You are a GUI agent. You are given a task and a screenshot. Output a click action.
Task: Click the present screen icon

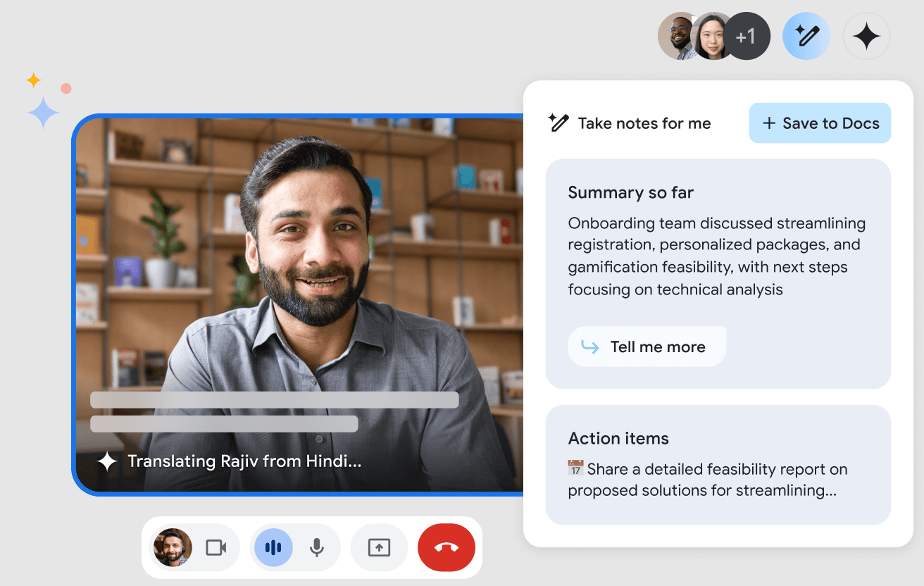pos(379,547)
